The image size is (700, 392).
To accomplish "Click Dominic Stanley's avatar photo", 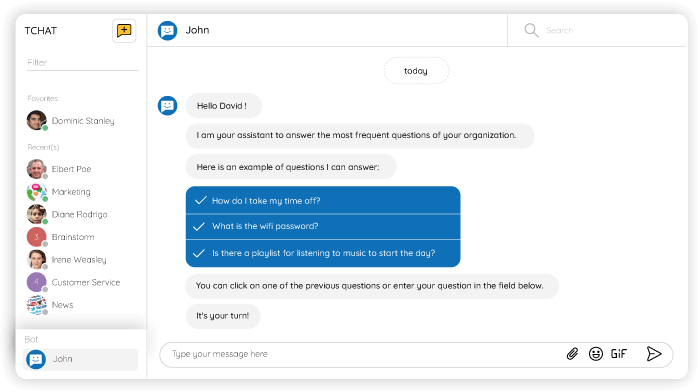I will coord(37,121).
